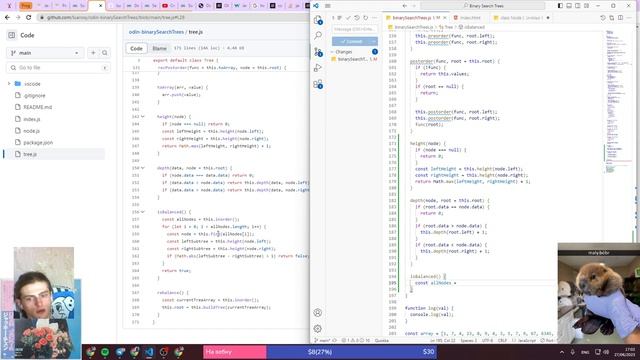
Task: Collapse the GitHub file tree side panel
Action: click(x=11, y=36)
